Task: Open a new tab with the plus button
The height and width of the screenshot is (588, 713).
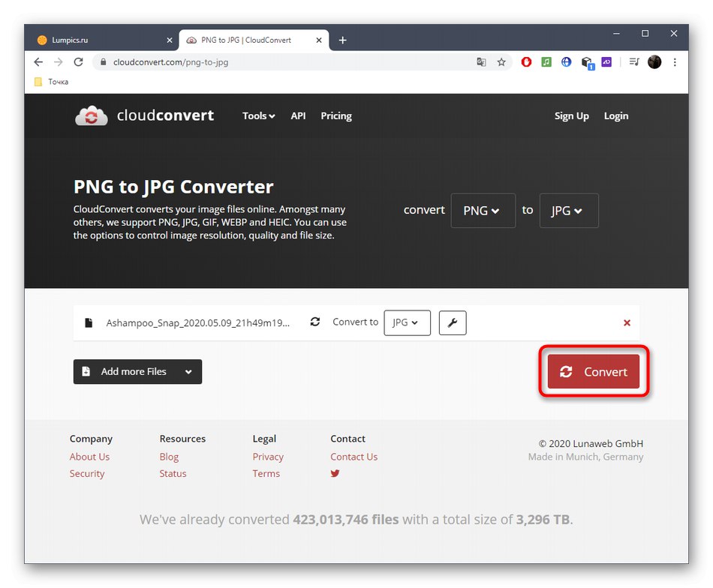Action: coord(343,40)
